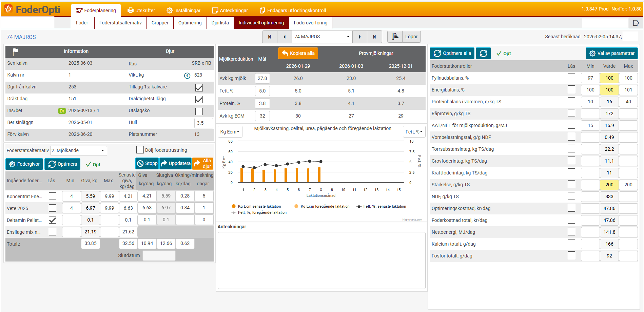Click the flag icon in Information header
This screenshot has width=644, height=312.
15,51
